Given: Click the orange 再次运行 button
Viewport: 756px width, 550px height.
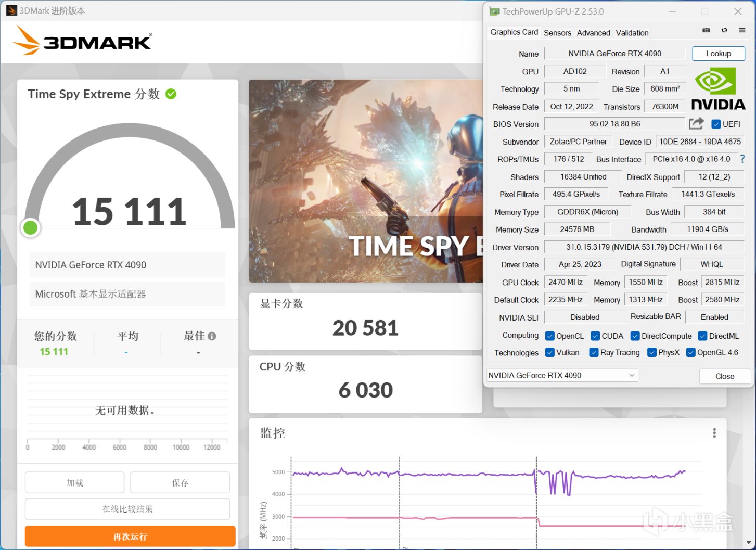Looking at the screenshot, I should pos(130,536).
